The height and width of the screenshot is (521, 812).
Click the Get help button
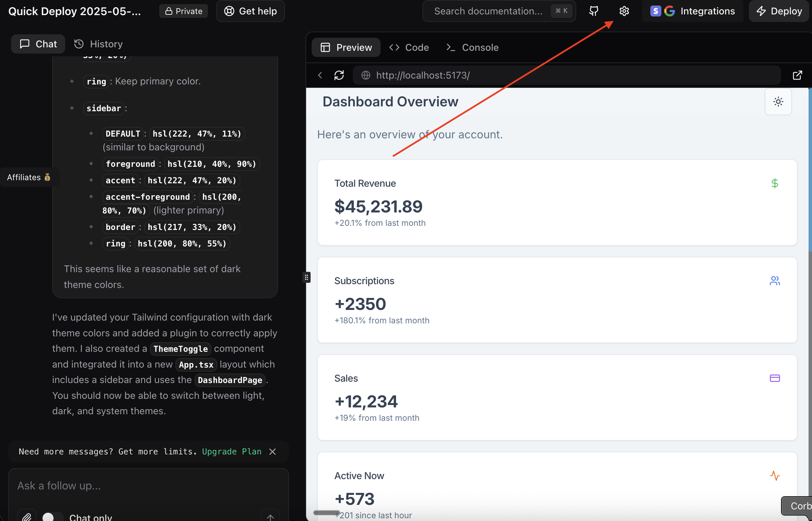[251, 11]
